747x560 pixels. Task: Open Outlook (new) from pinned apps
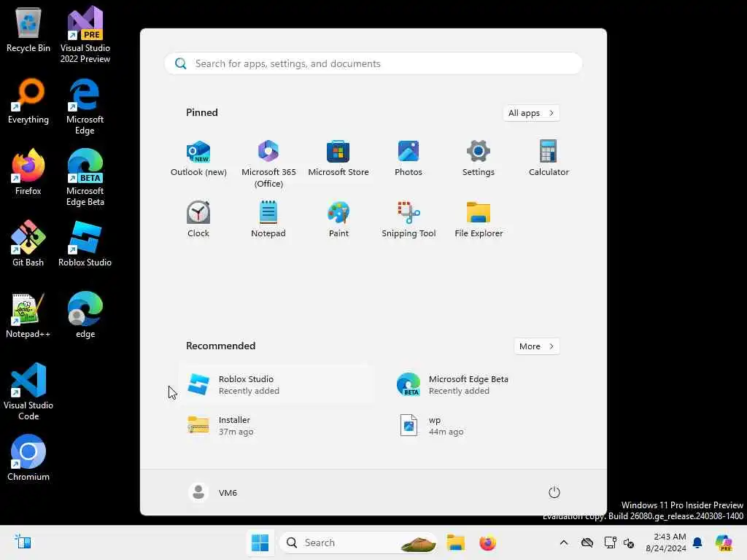(x=198, y=158)
